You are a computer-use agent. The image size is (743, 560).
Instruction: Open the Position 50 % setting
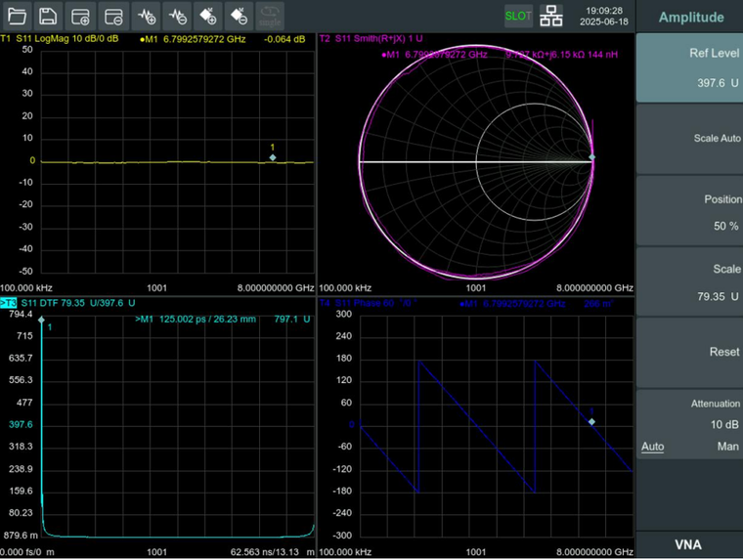click(689, 211)
